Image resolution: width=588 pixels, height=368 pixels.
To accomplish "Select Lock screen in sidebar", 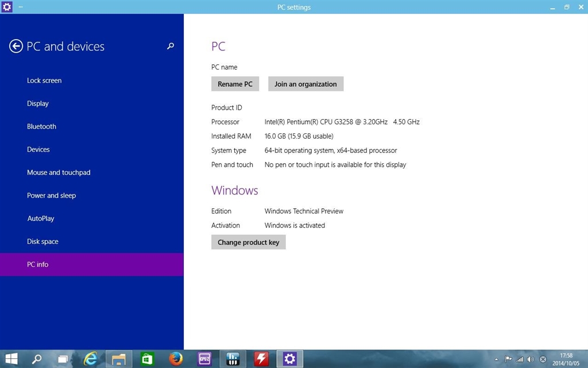I will tap(44, 80).
